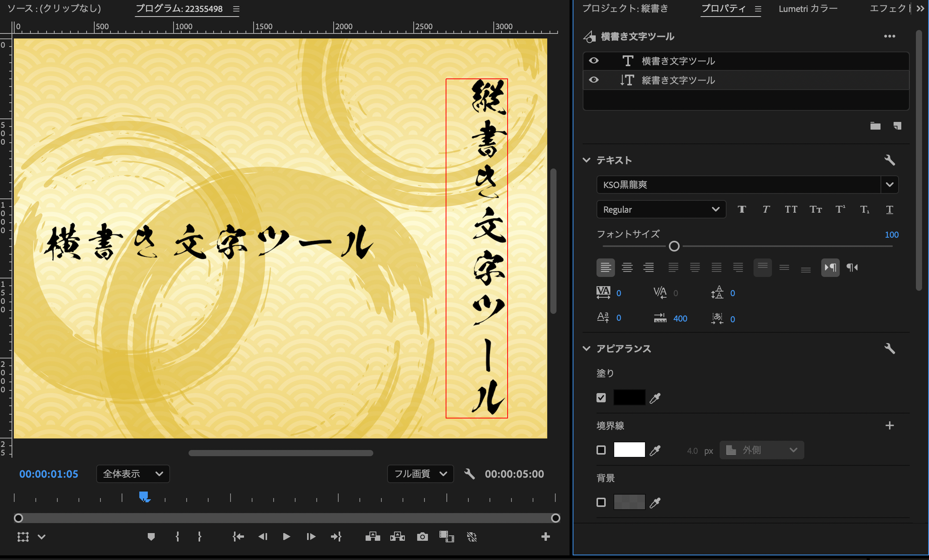The height and width of the screenshot is (560, 929).
Task: Open the KSO黒龍爽 font dropdown
Action: 889,185
